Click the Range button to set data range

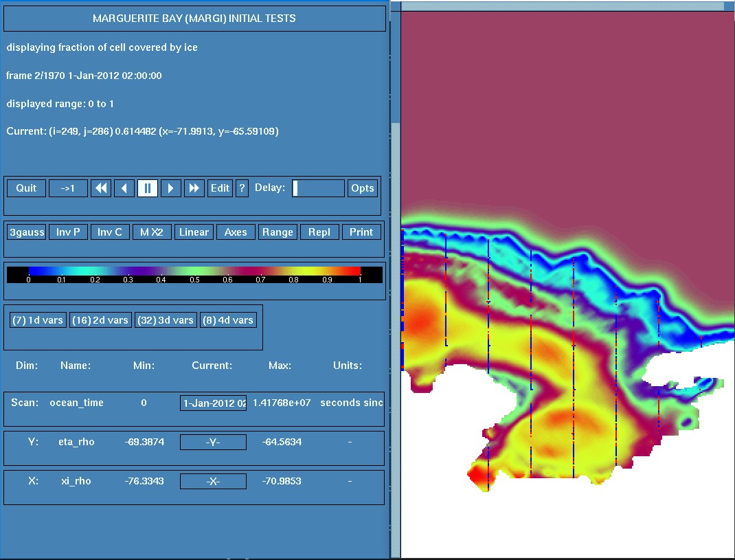tap(278, 232)
